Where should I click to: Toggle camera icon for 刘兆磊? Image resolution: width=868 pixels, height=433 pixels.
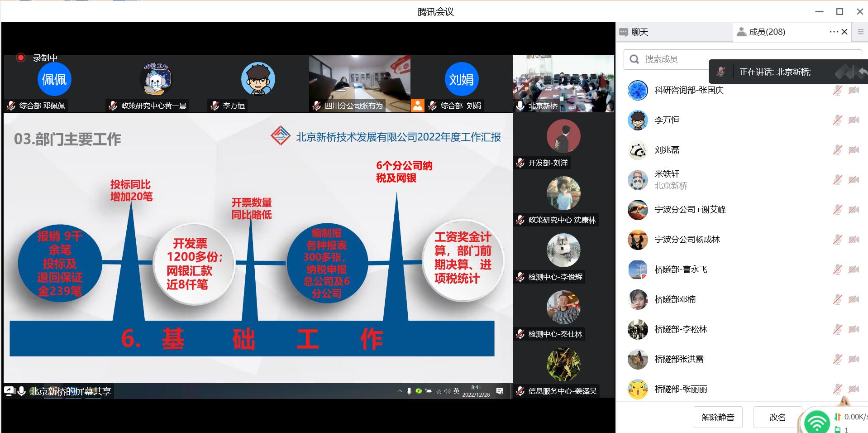pyautogui.click(x=854, y=150)
